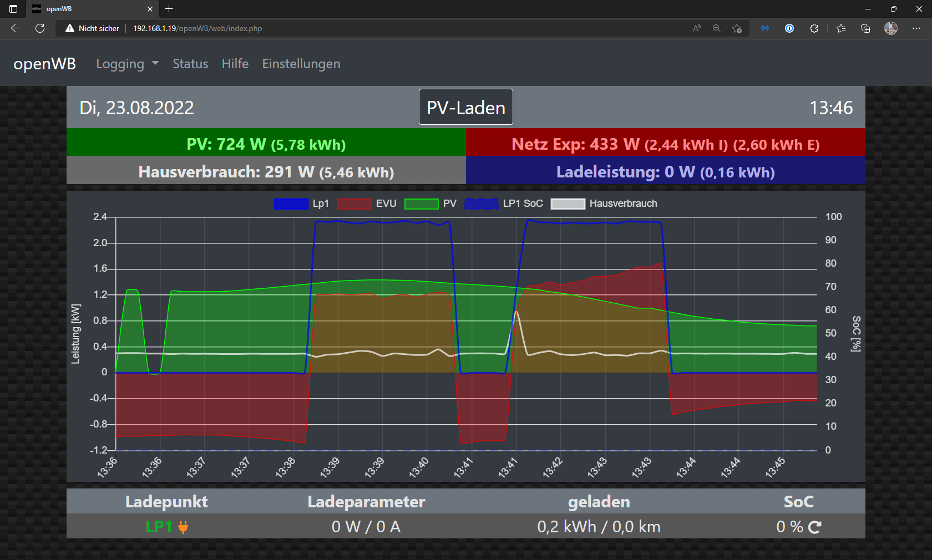Click the LP1 charge point label

[159, 527]
